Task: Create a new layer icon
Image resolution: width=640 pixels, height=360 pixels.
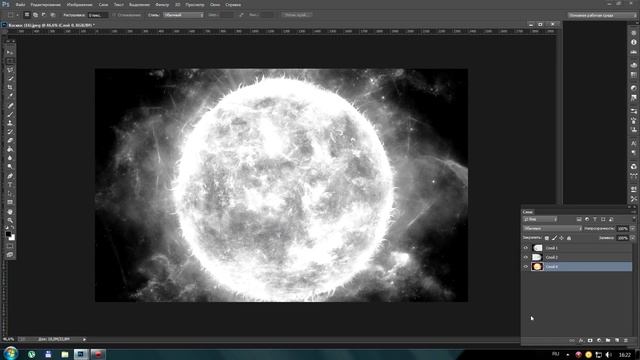Action: point(617,340)
